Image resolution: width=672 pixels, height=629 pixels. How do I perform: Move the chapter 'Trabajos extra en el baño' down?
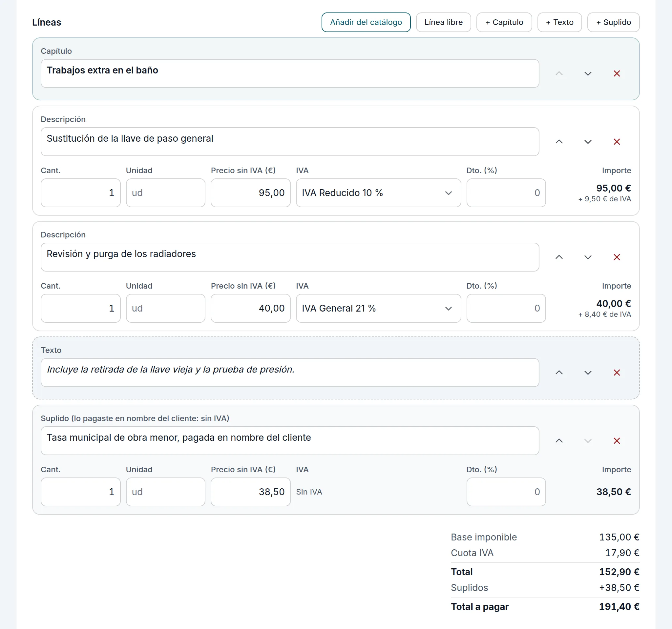588,74
